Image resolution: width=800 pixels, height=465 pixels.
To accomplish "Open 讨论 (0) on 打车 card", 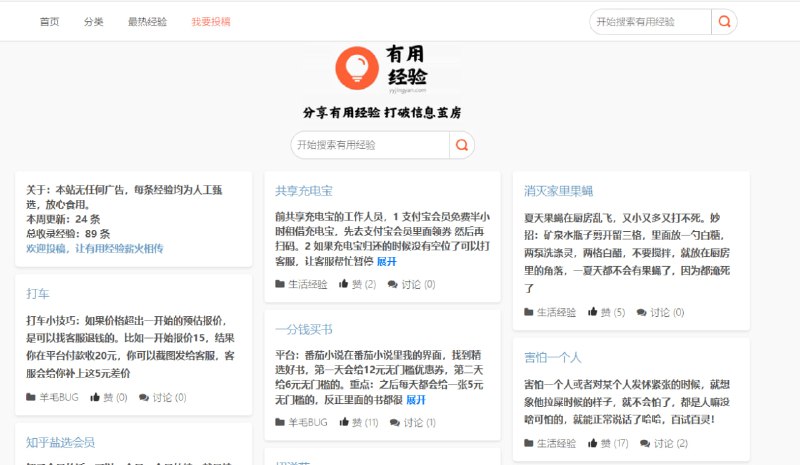I will [169, 397].
